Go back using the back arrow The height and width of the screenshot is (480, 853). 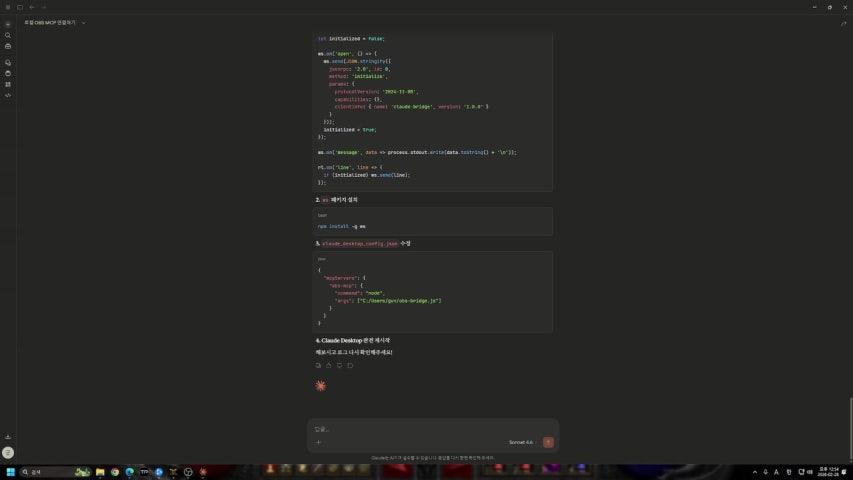click(x=32, y=7)
